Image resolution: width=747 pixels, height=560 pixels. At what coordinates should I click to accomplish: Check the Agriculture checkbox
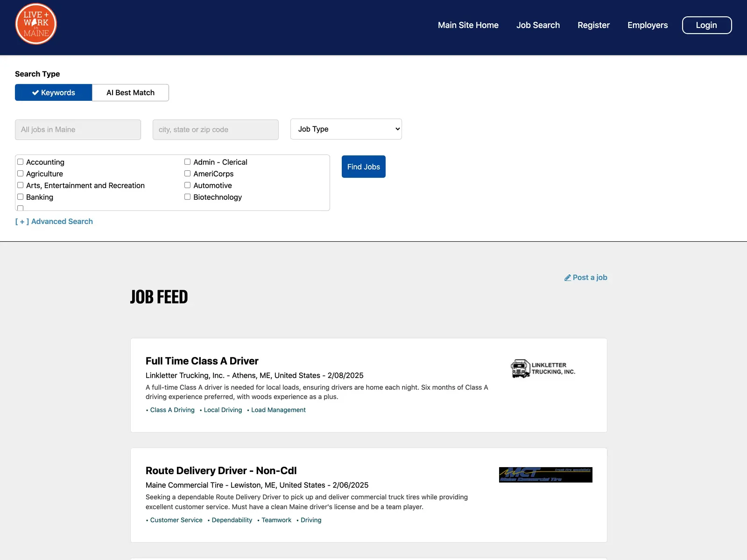(x=21, y=174)
